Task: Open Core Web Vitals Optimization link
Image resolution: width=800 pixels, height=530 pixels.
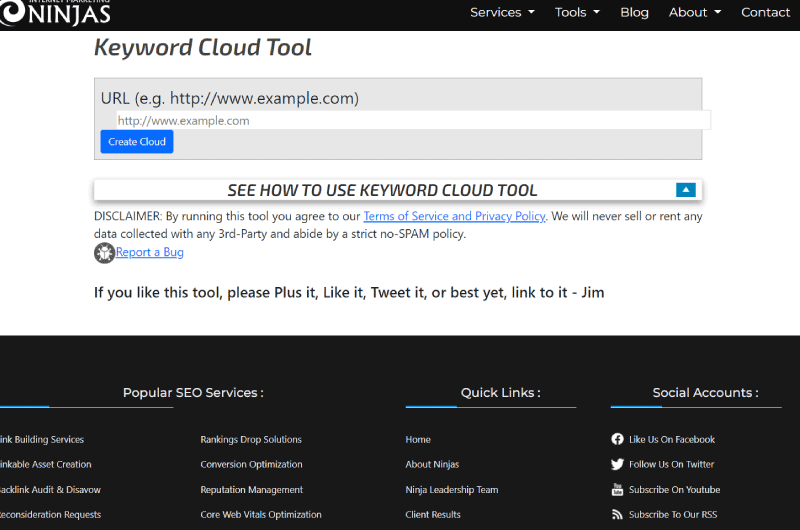Action: click(x=261, y=514)
